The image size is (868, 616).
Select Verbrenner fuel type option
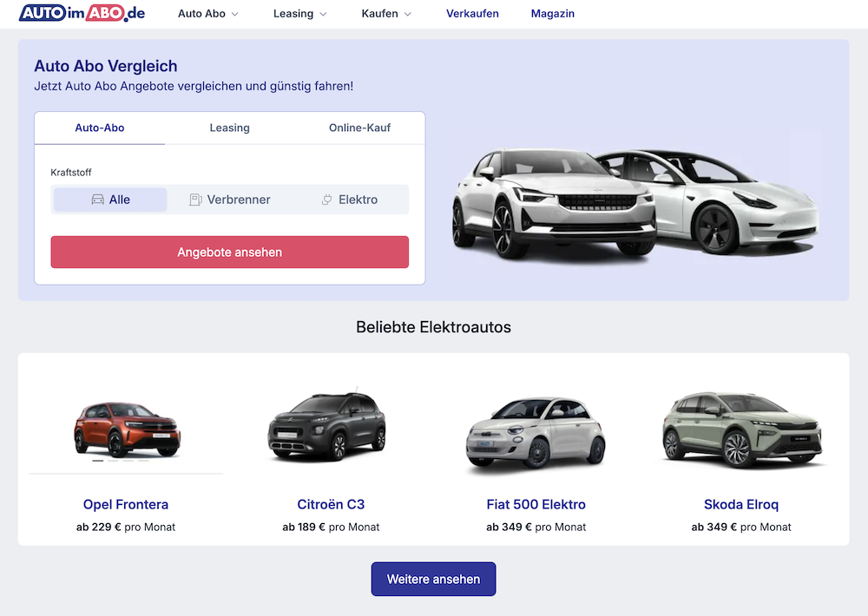point(230,200)
